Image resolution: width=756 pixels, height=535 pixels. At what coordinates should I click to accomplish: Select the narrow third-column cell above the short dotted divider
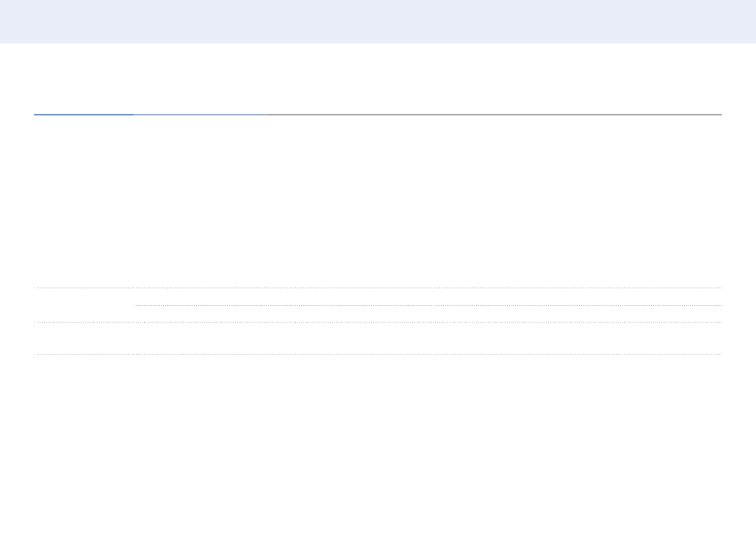pyautogui.click(x=493, y=297)
